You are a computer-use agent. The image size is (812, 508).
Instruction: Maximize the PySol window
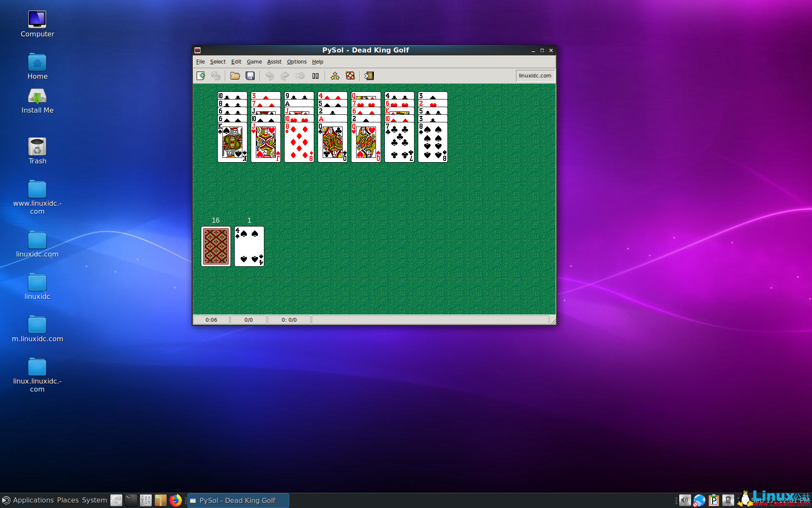(x=542, y=50)
